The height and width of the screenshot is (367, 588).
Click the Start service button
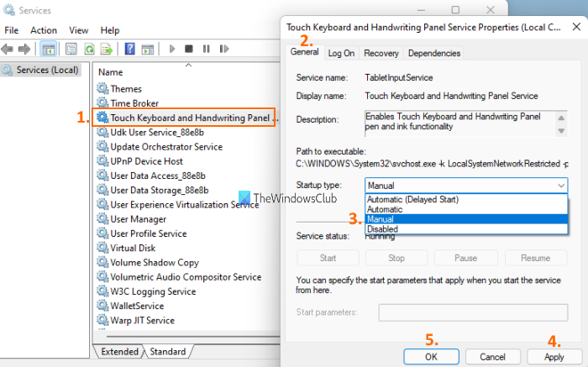point(328,258)
